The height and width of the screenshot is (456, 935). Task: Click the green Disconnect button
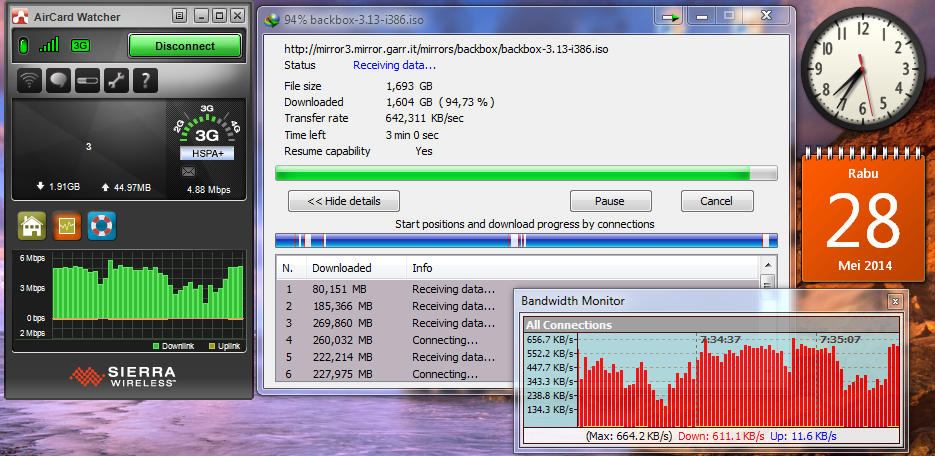pyautogui.click(x=185, y=46)
